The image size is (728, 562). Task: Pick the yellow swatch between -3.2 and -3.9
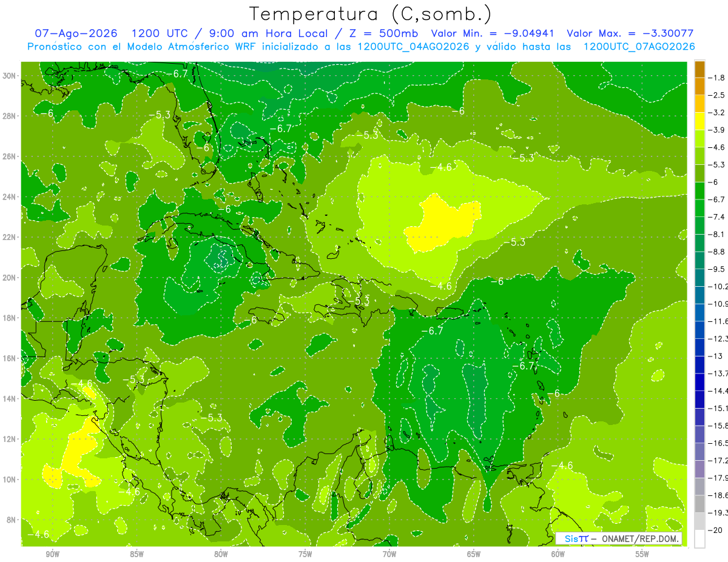point(699,121)
